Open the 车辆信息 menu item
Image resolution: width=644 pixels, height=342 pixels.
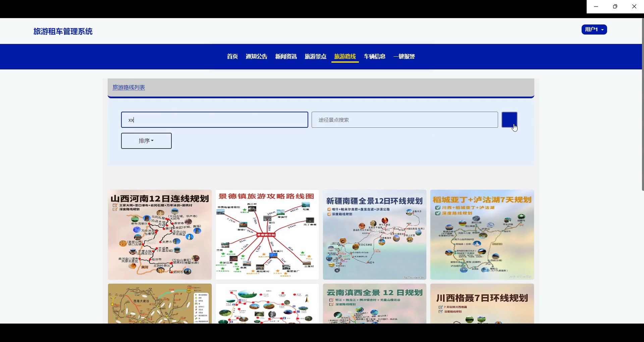click(375, 56)
